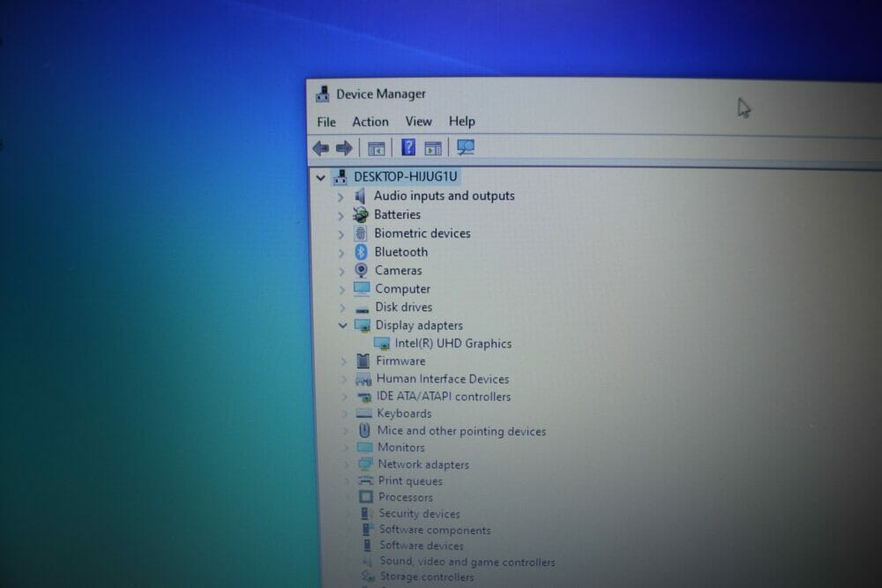Screen dimensions: 882x588
Task: Click the blue Help question-mark toolbar icon
Action: pyautogui.click(x=408, y=147)
